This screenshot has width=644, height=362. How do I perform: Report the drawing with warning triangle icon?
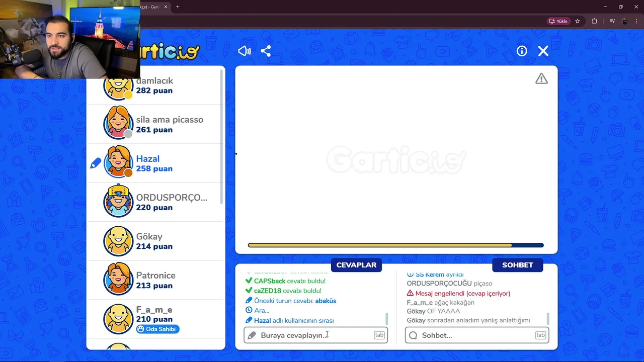[541, 78]
